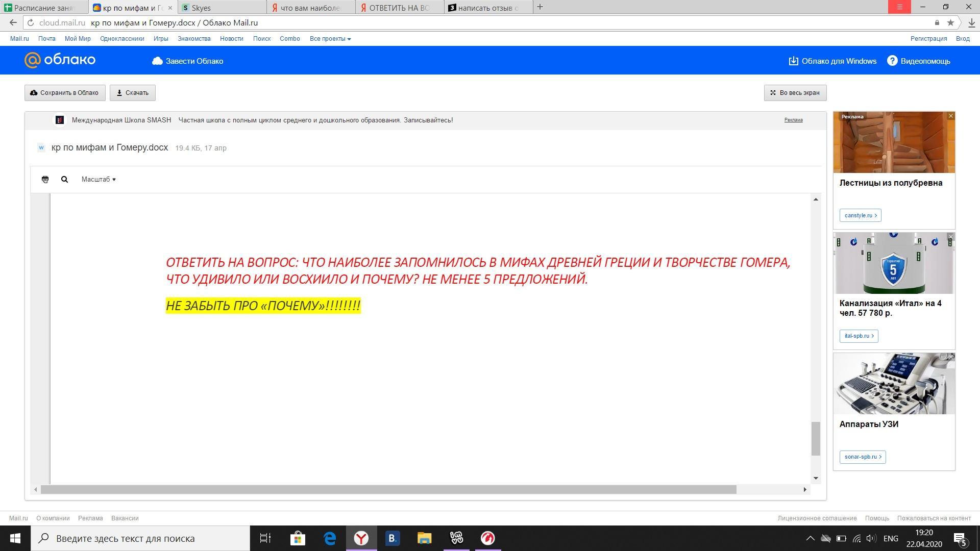Switch to the Skyes browser tab
Viewport: 980px width, 551px height.
pyautogui.click(x=222, y=8)
